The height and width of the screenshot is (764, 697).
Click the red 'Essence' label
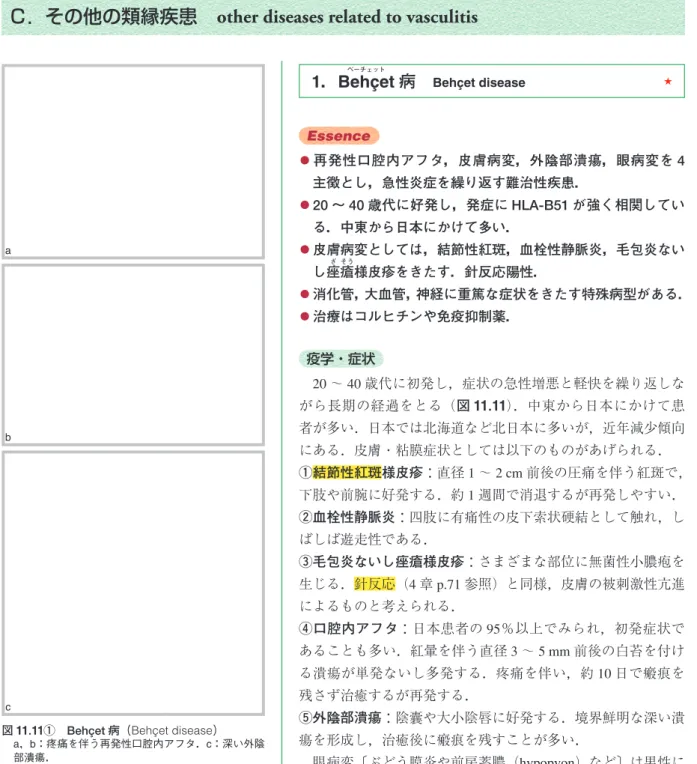(x=339, y=135)
